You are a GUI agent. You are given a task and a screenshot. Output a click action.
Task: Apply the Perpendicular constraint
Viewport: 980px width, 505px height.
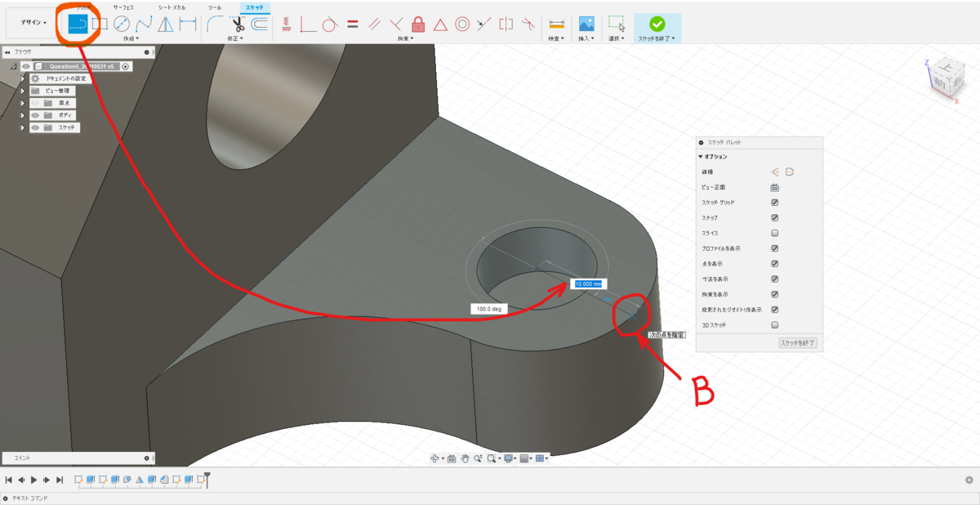(x=397, y=24)
